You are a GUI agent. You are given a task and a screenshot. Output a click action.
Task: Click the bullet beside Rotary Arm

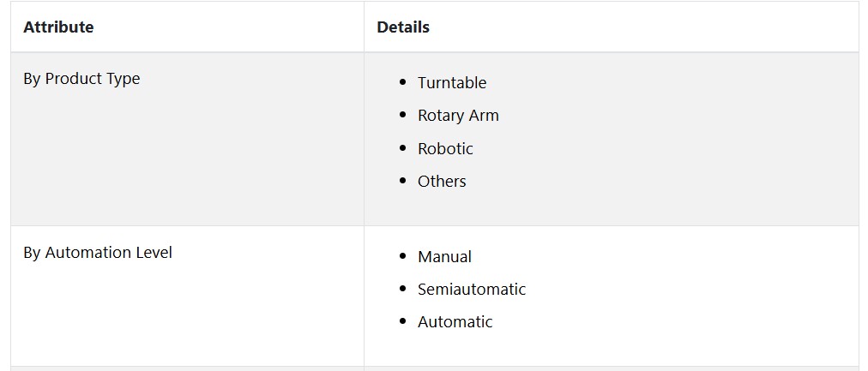402,115
